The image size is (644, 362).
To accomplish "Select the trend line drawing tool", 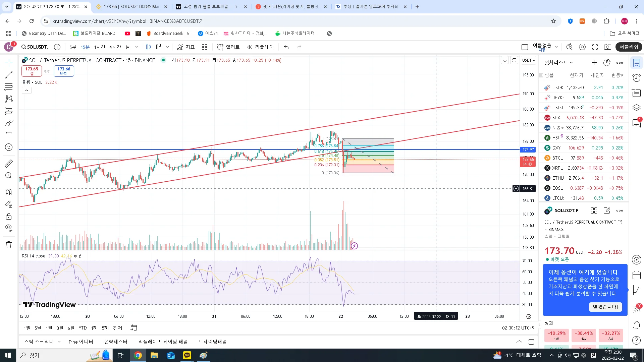I will 9,75.
